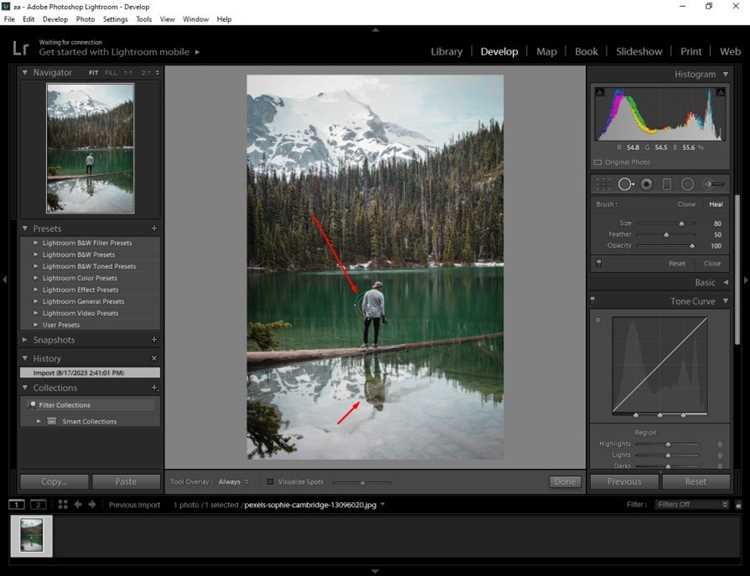750x576 pixels.
Task: Open grid view icon in filmstrip bar
Action: pyautogui.click(x=63, y=504)
